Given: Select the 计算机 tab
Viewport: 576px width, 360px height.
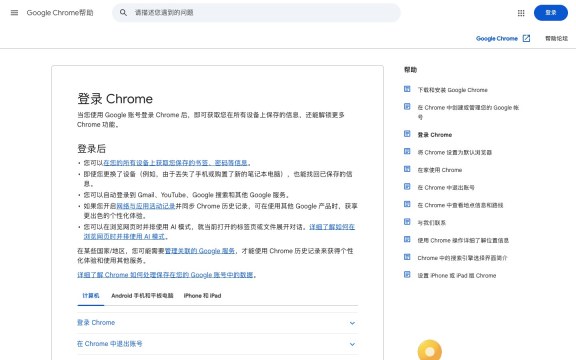Looking at the screenshot, I should [91, 296].
